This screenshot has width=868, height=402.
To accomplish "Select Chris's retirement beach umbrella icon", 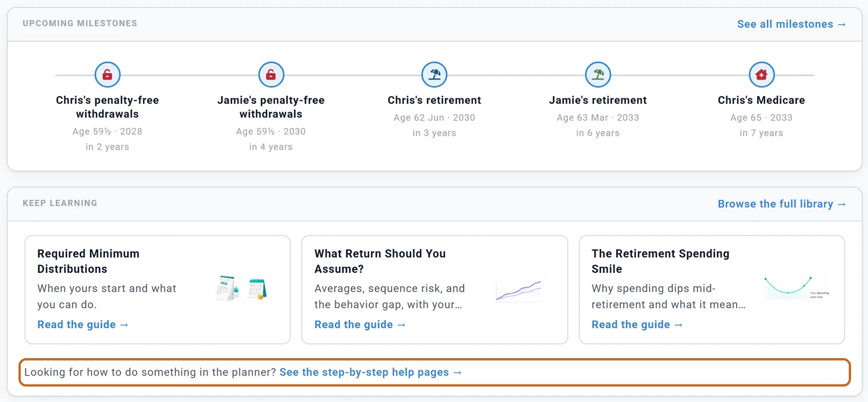I will tap(435, 75).
